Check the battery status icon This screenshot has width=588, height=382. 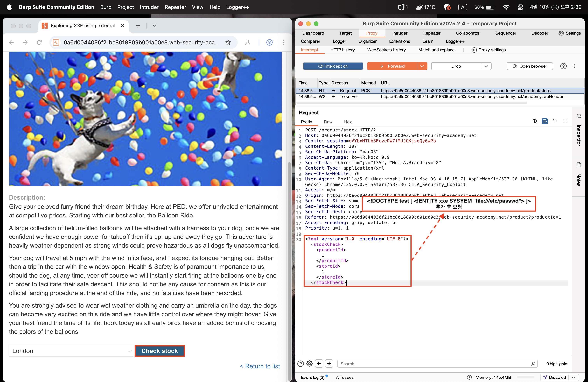485,7
